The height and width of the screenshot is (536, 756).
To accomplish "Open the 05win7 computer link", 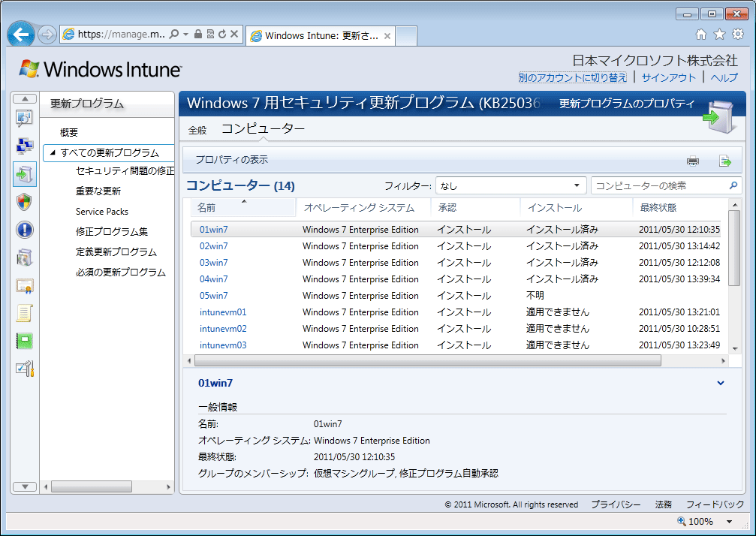I will click(214, 296).
